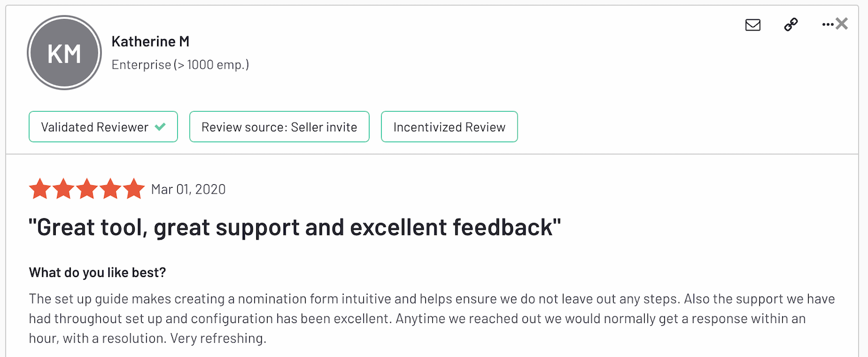Image resolution: width=868 pixels, height=357 pixels.
Task: Click the second rating star
Action: coord(63,189)
